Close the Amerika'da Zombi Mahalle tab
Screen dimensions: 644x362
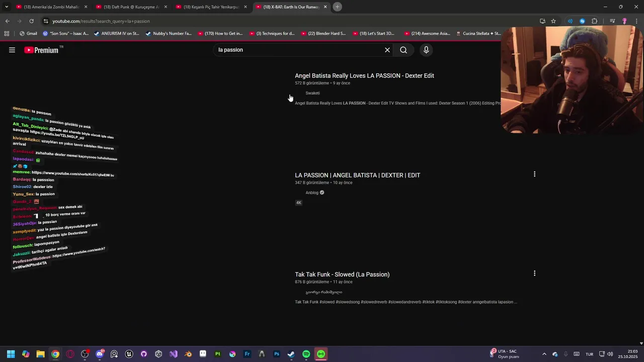tap(86, 7)
